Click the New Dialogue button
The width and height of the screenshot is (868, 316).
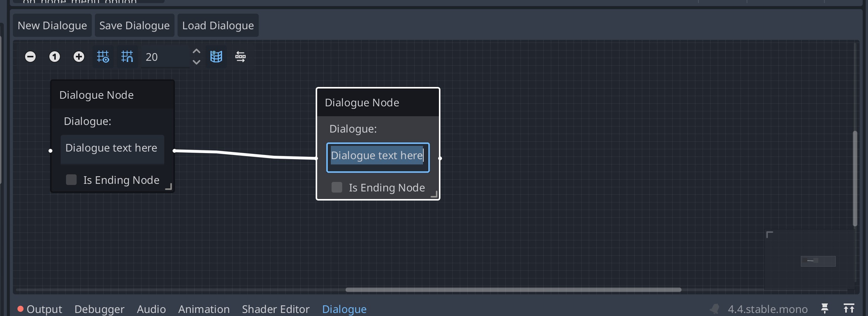[52, 25]
